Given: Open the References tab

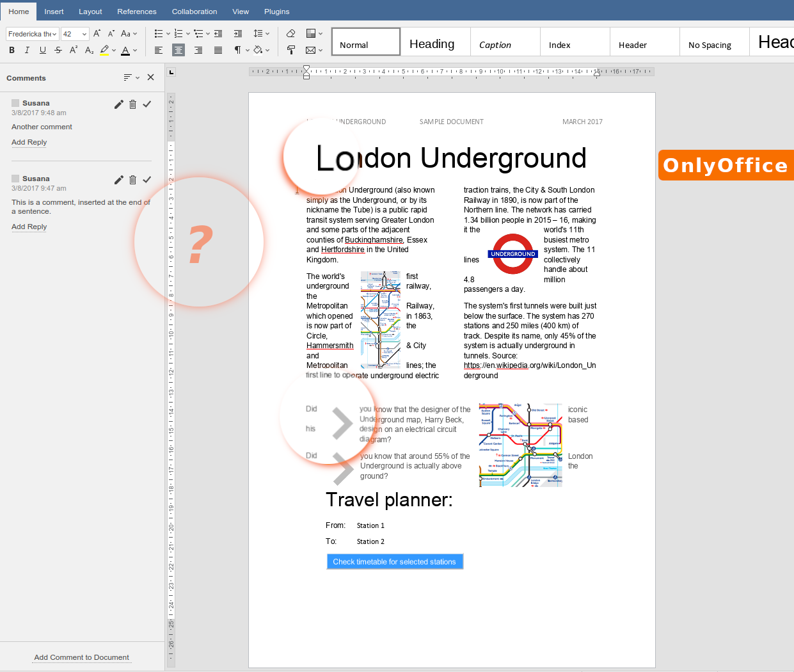Looking at the screenshot, I should point(137,12).
